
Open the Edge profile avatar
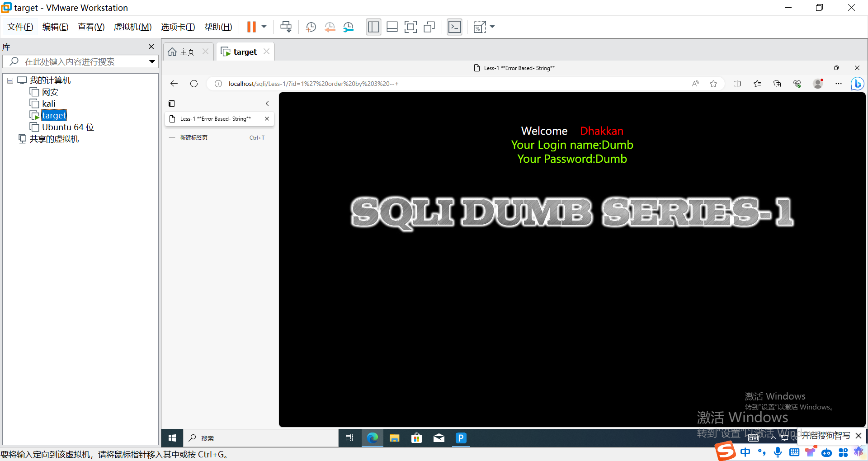point(818,84)
